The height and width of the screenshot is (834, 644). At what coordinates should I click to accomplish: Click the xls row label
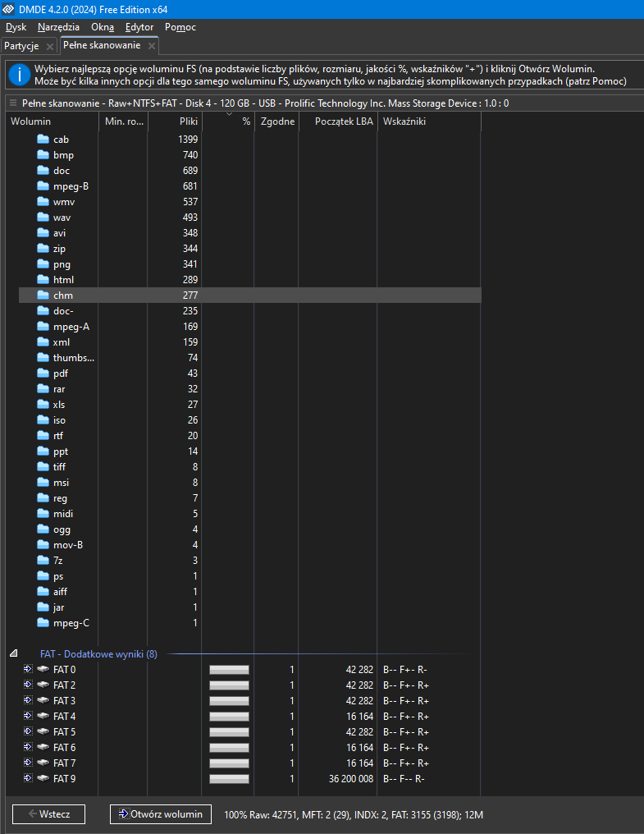59,405
